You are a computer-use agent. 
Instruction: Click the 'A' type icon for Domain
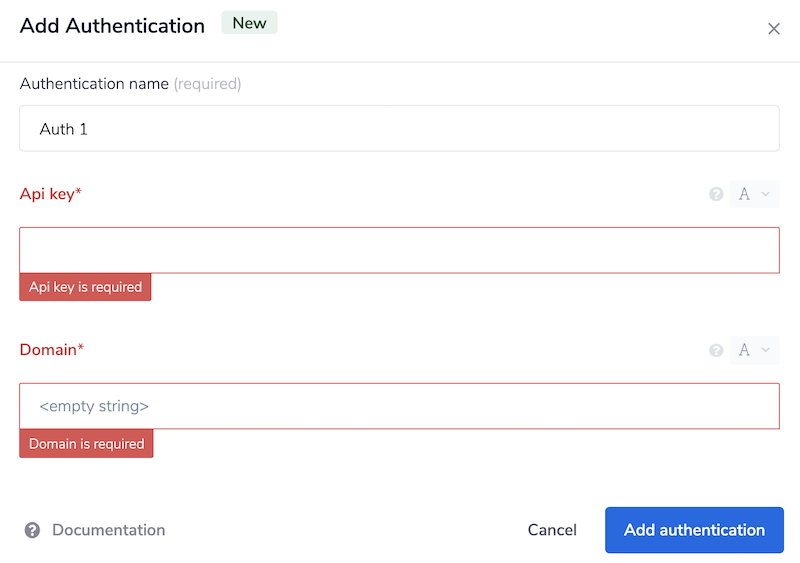(x=744, y=350)
